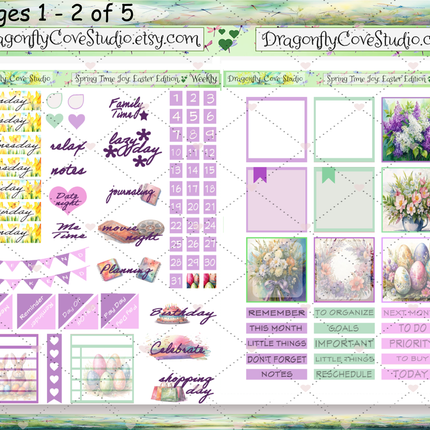Open the lilac flowers image box
This screenshot has height=430, width=430.
coord(406,129)
